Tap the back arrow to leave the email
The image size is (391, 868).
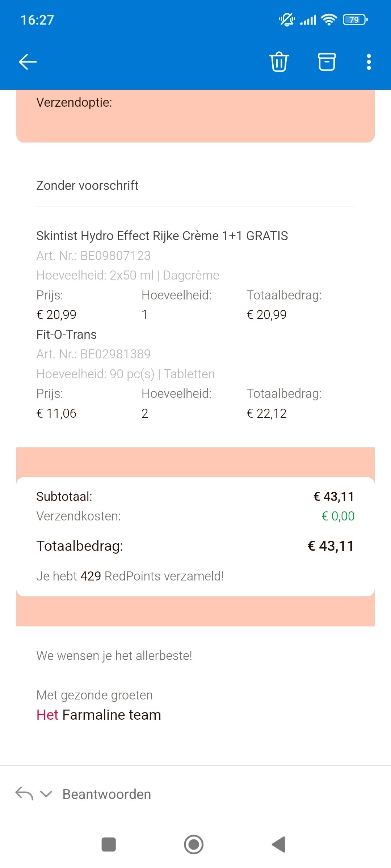28,61
